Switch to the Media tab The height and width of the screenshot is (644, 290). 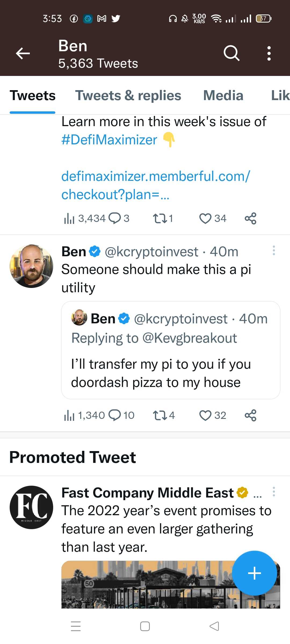[x=223, y=96]
